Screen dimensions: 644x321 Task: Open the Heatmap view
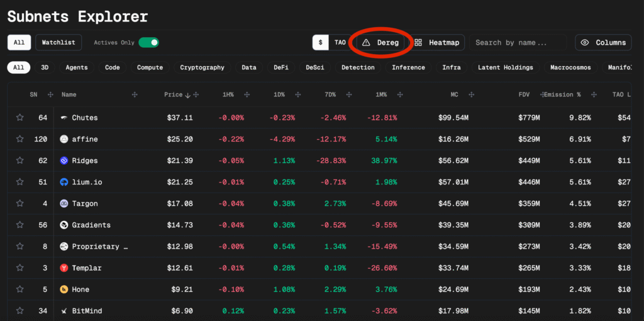[437, 42]
